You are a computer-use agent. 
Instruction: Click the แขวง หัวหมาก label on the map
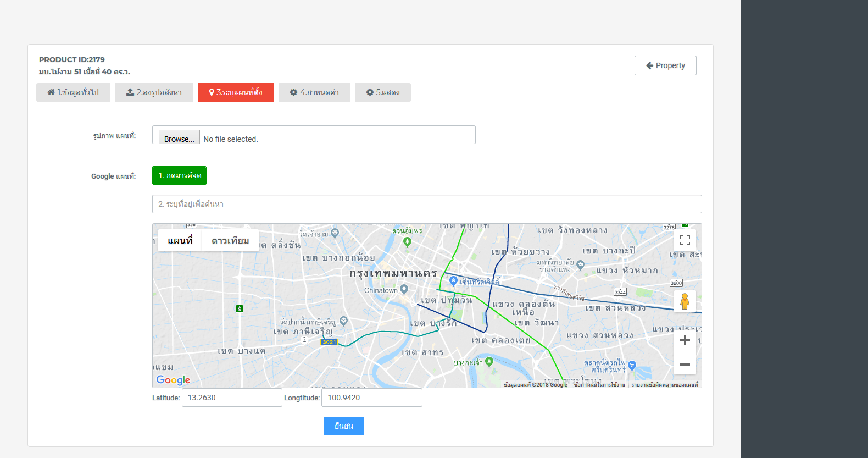[x=627, y=271]
